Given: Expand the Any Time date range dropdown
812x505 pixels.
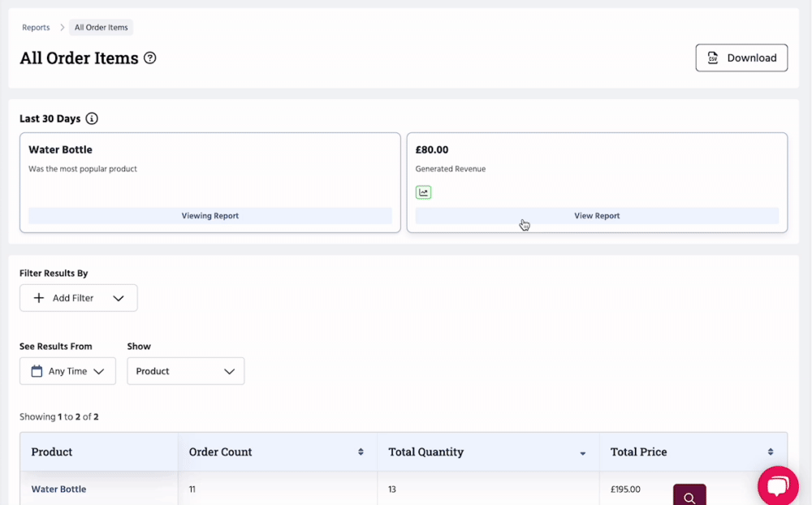Looking at the screenshot, I should 68,371.
